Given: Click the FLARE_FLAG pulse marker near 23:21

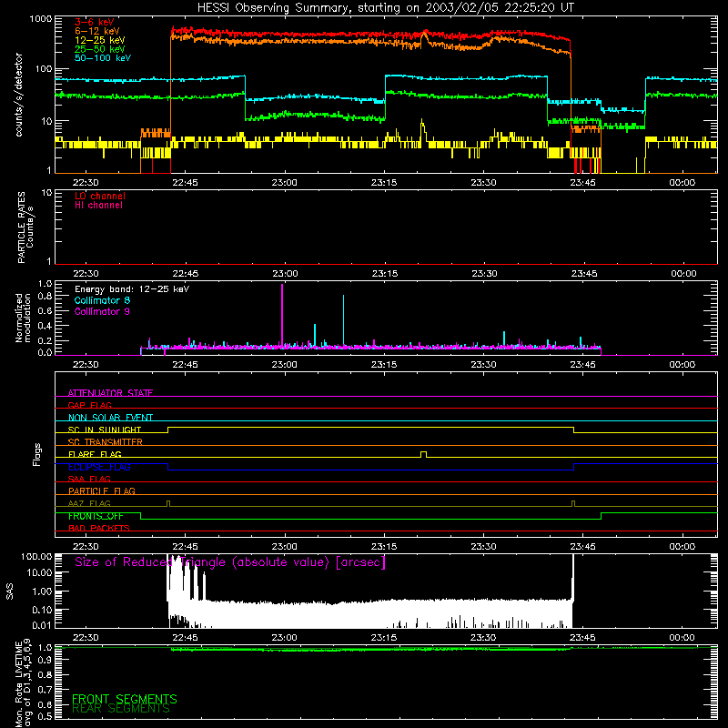Looking at the screenshot, I should [423, 454].
